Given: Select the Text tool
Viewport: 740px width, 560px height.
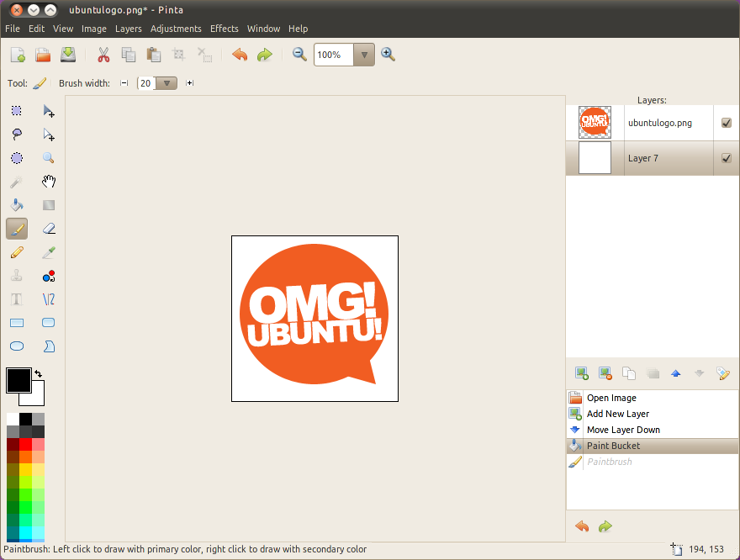Looking at the screenshot, I should [16, 298].
